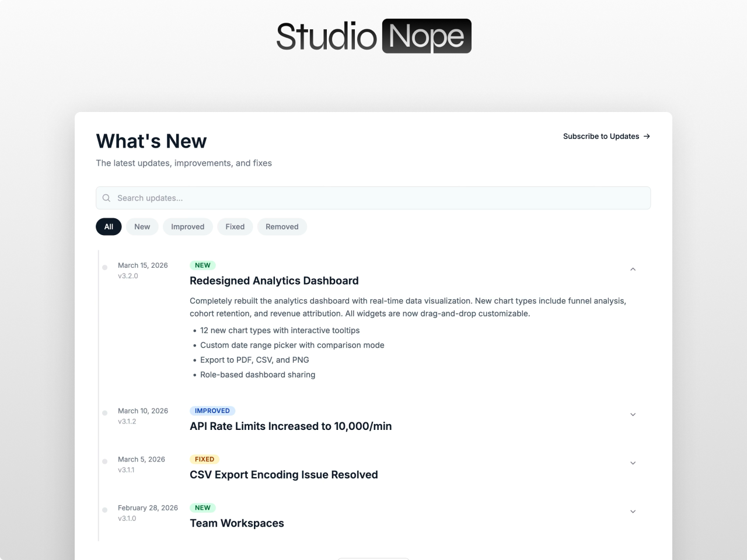Select the All filter tab
The width and height of the screenshot is (747, 560).
109,226
